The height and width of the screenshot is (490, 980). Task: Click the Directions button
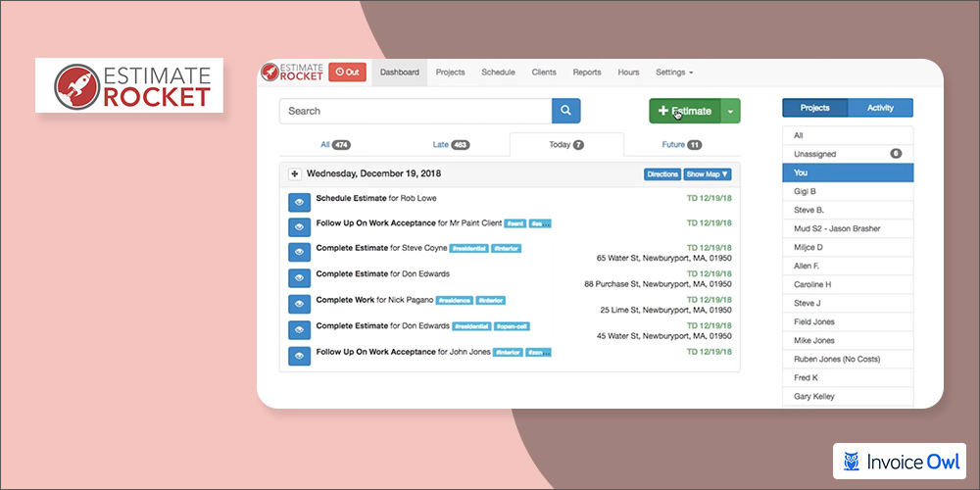pyautogui.click(x=662, y=174)
